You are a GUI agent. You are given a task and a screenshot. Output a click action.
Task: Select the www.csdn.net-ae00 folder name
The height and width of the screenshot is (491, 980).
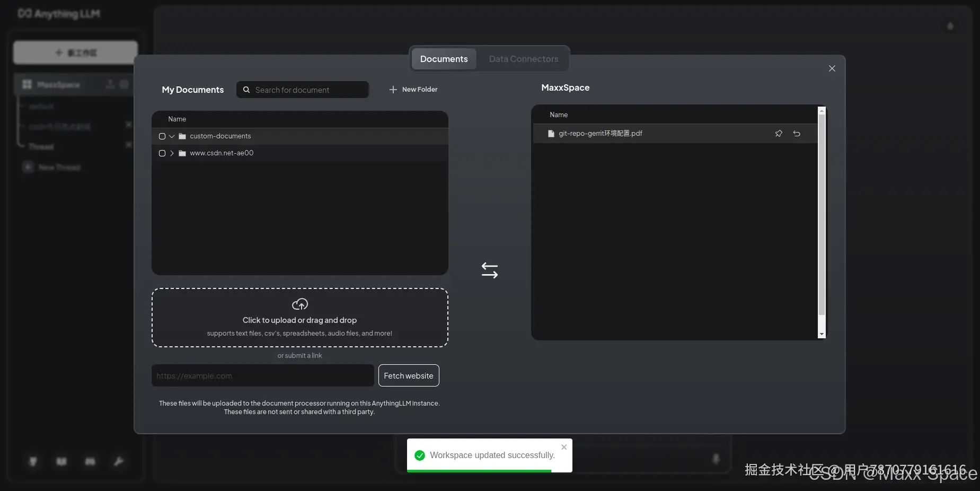click(222, 153)
